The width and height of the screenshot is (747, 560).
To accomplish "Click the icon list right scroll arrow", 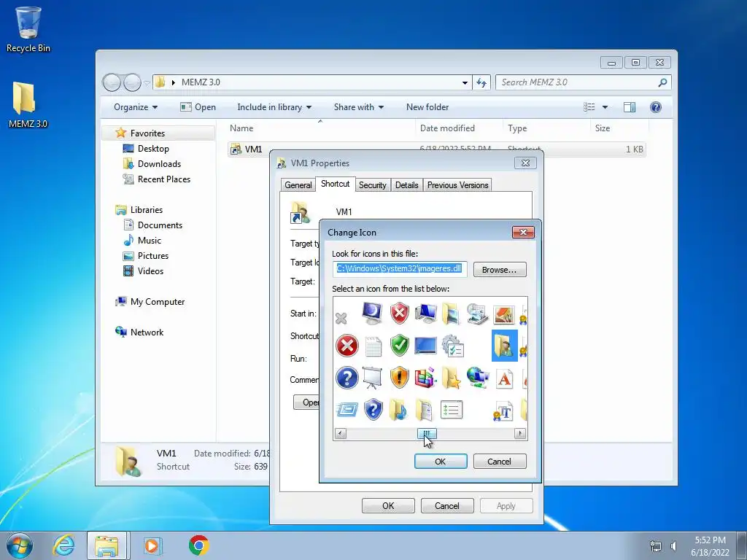I will pos(520,433).
